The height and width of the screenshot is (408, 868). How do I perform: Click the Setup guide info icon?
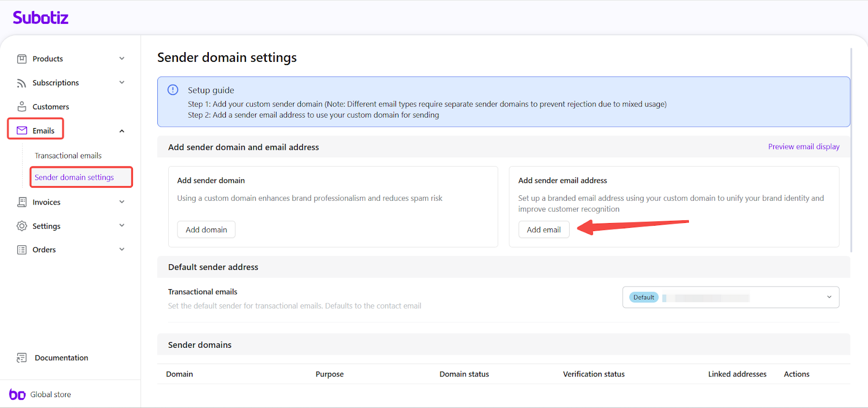(173, 90)
